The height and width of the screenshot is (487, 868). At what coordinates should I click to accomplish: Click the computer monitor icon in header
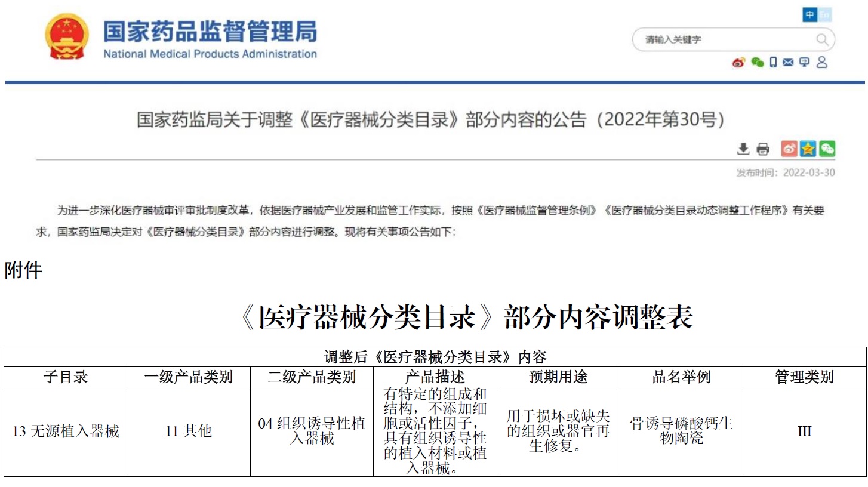804,62
